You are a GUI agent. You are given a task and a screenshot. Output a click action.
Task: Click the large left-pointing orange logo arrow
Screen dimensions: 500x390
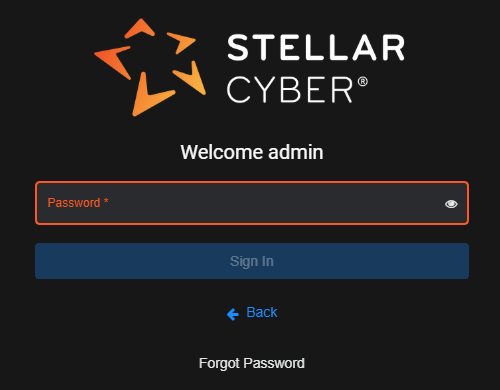[113, 62]
